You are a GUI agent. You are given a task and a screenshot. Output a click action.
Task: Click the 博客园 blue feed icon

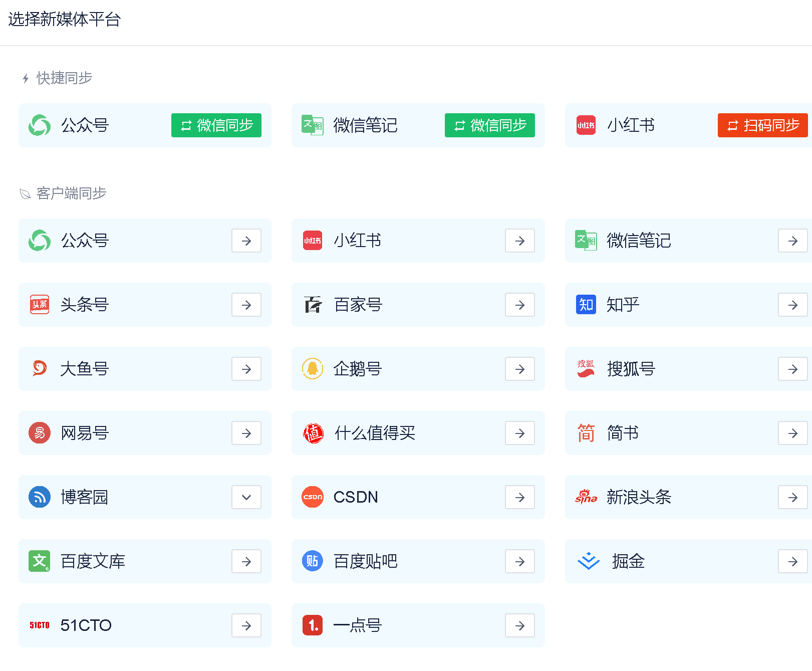point(40,497)
